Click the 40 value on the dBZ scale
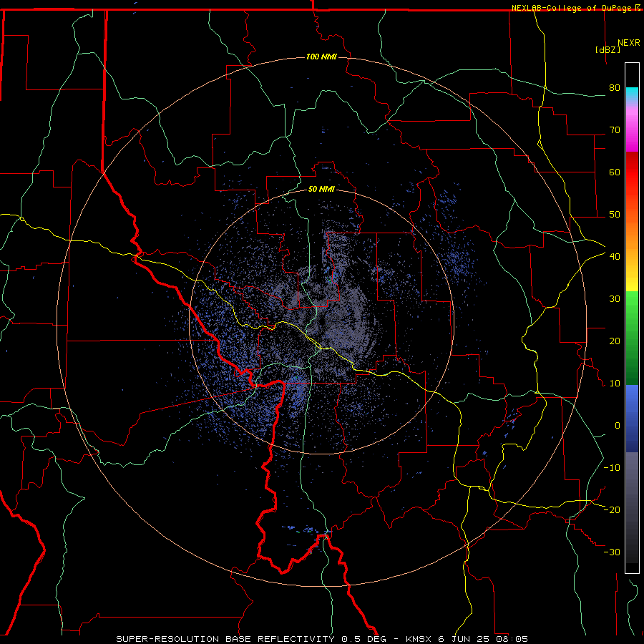 (x=615, y=257)
